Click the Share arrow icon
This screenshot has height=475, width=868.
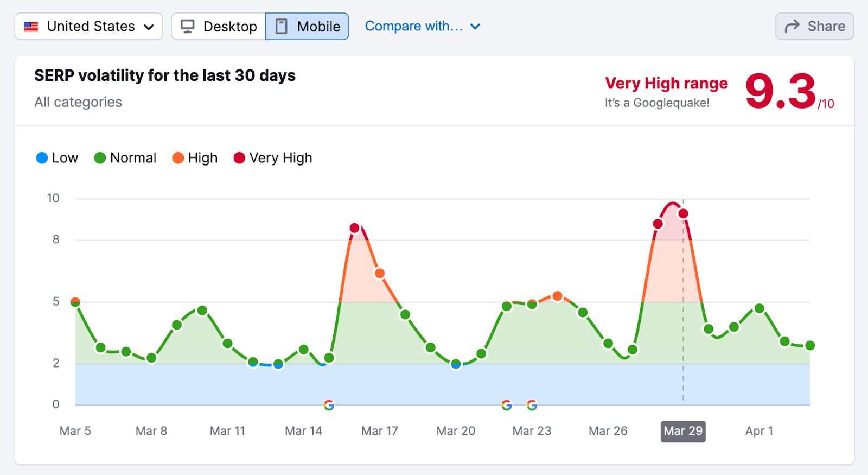792,27
